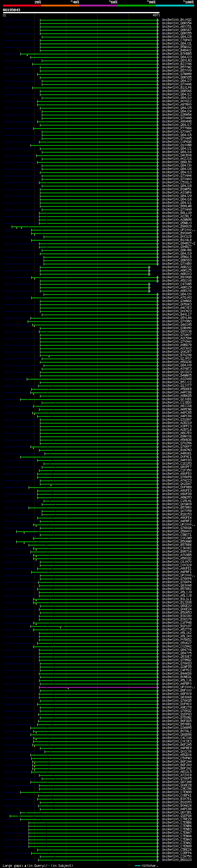Open hit UniRef100_B7KBB5
Image resolution: width=197 pixels, height=868 pixels.
(x=177, y=54)
